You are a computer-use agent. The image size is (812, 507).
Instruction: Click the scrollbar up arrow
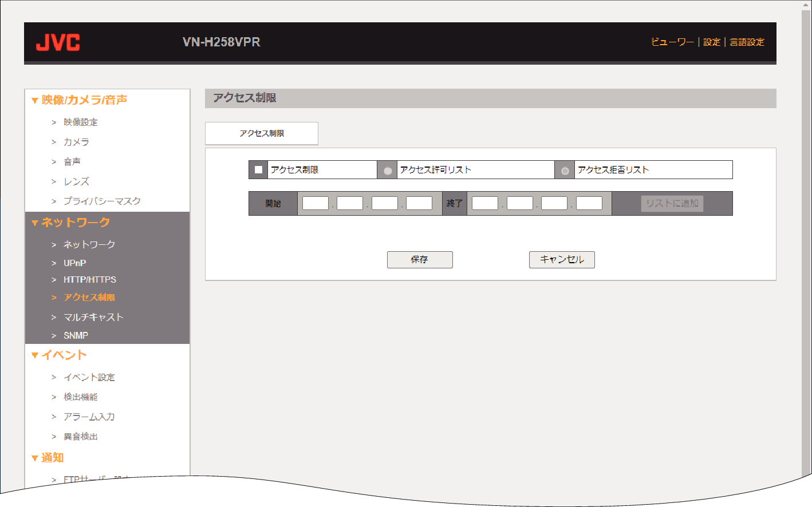806,5
